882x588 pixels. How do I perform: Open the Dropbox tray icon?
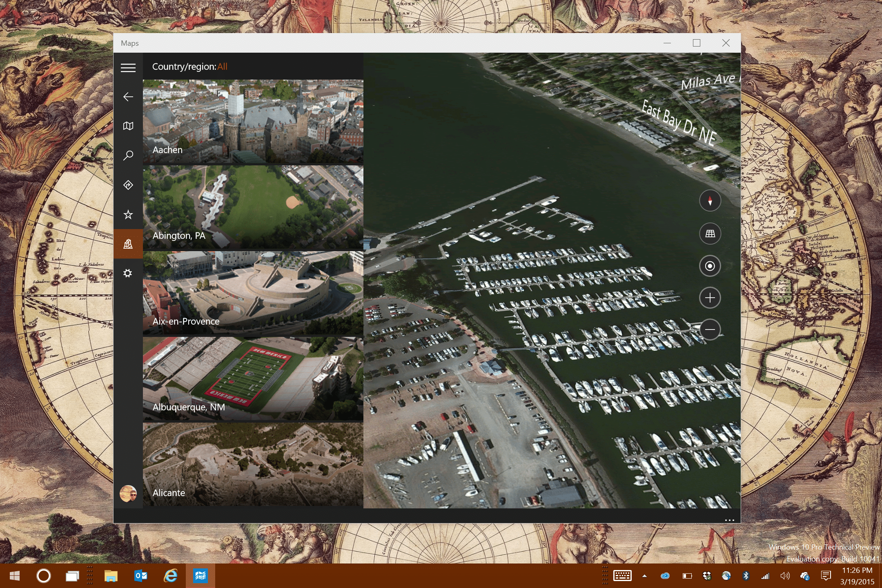pyautogui.click(x=707, y=576)
